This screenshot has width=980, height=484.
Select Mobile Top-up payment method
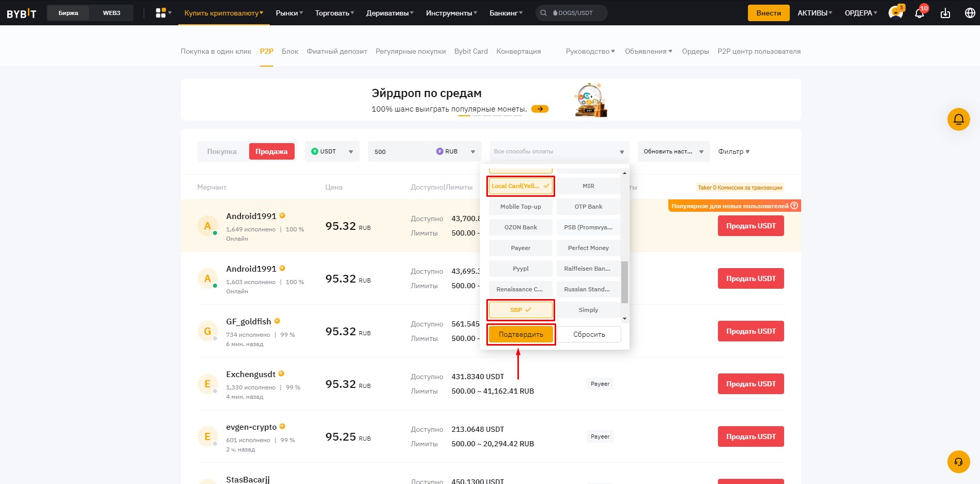point(520,207)
